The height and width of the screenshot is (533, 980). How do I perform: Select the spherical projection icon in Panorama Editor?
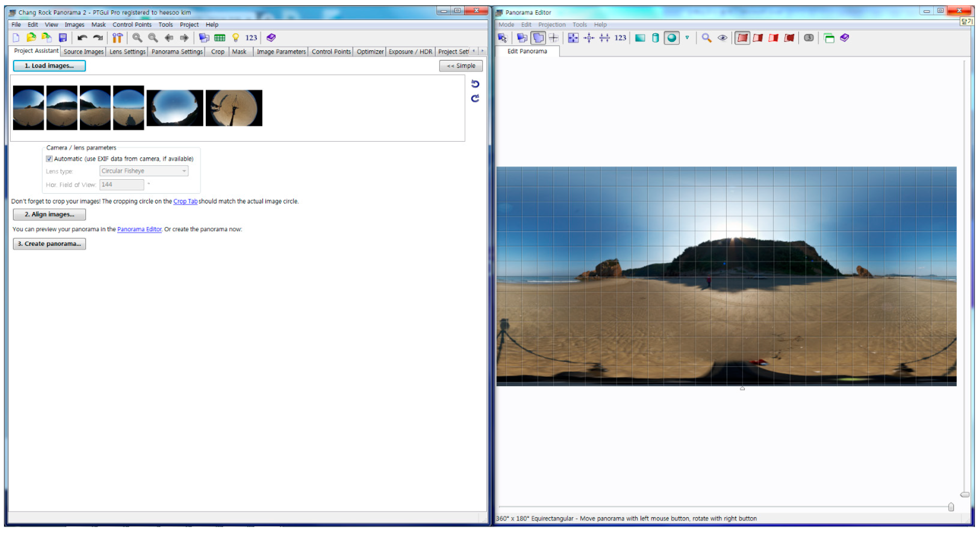click(x=671, y=38)
